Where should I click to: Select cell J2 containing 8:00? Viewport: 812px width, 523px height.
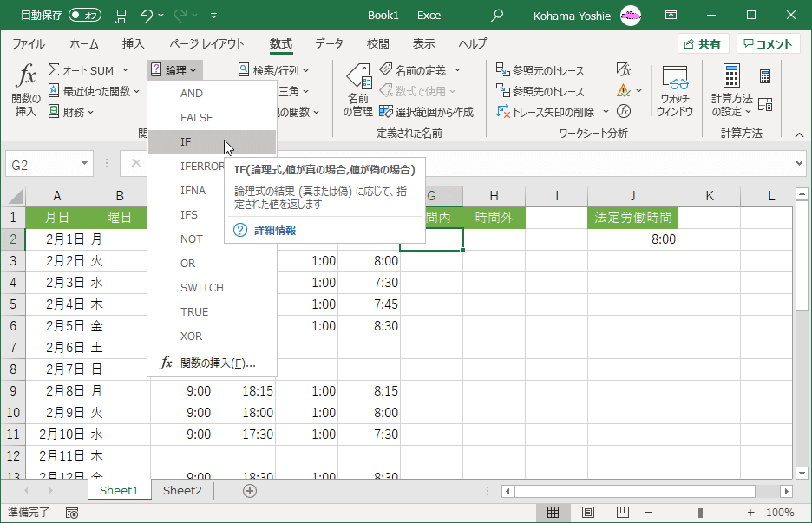pos(632,239)
